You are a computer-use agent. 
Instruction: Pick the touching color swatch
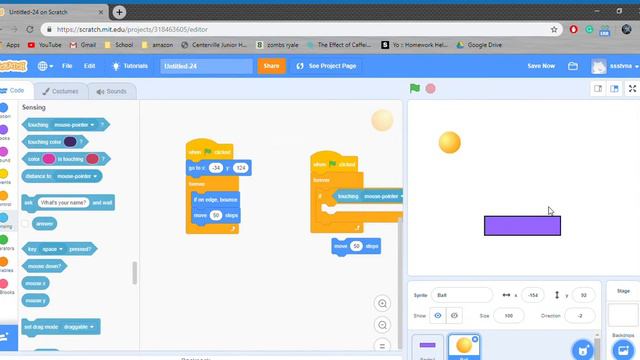coord(70,142)
